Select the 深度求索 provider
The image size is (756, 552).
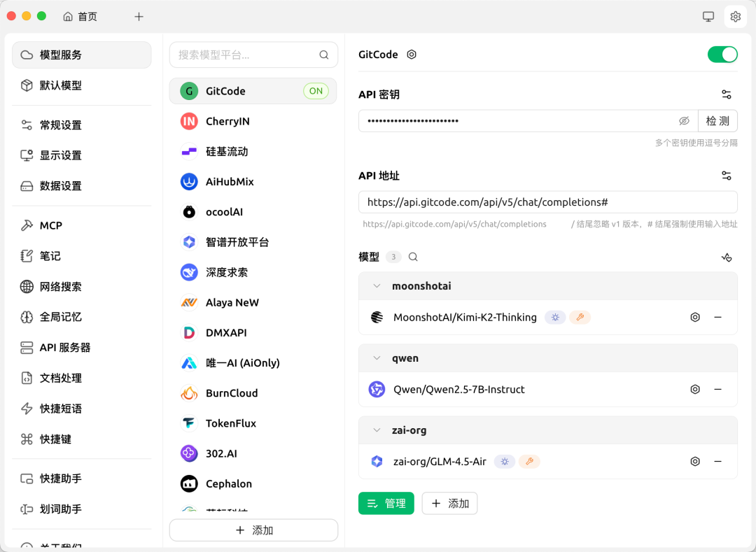(253, 272)
